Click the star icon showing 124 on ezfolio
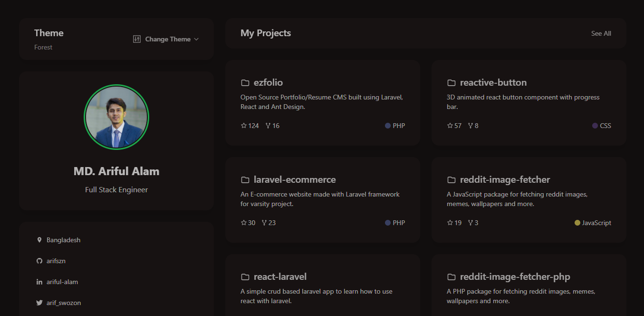The image size is (644, 316). click(243, 125)
